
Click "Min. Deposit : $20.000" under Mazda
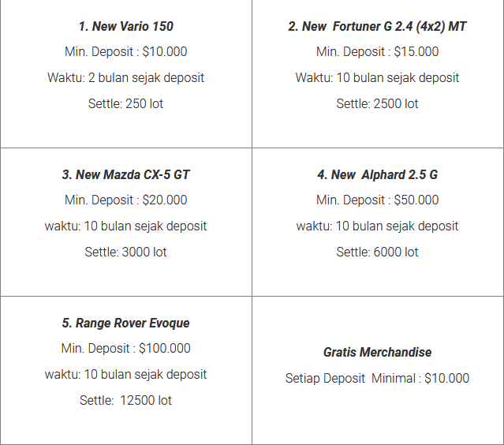tap(126, 200)
